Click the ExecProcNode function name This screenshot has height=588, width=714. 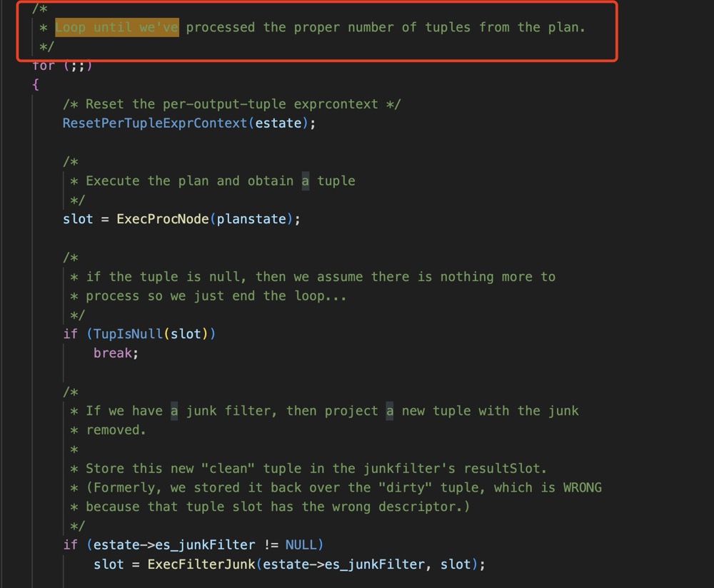[x=163, y=219]
